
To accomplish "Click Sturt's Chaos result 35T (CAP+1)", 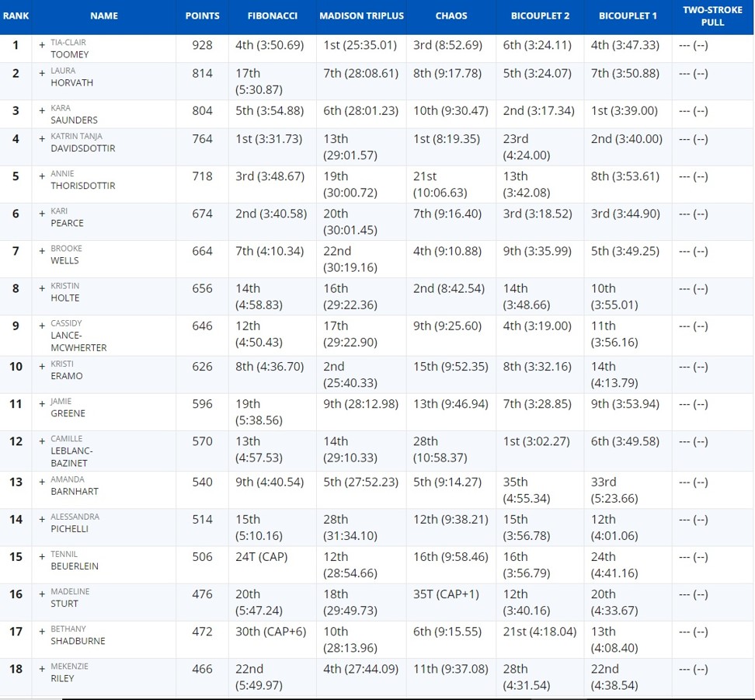I will [x=447, y=594].
